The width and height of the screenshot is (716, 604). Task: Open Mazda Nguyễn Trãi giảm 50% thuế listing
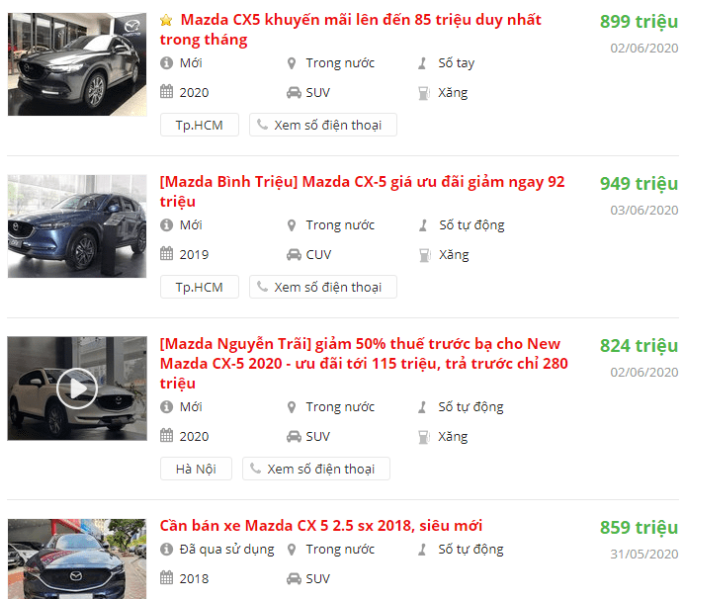[x=364, y=363]
